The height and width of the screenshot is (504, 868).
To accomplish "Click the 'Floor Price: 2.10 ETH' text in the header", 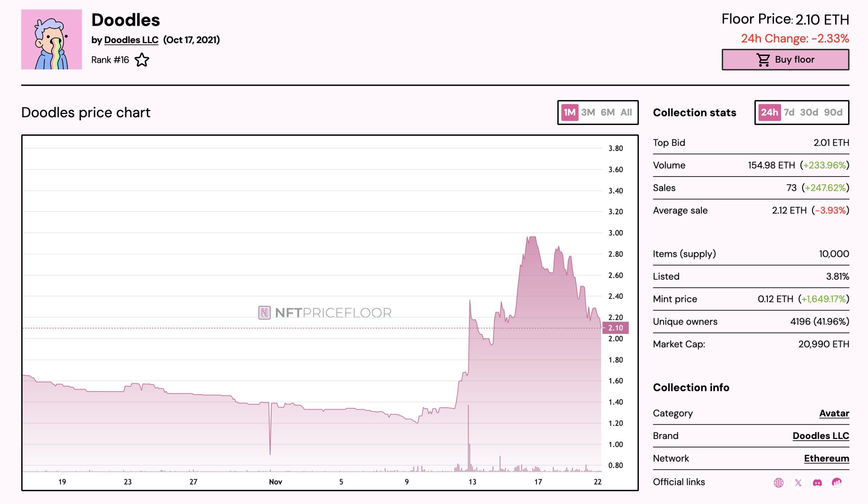I will [x=785, y=19].
